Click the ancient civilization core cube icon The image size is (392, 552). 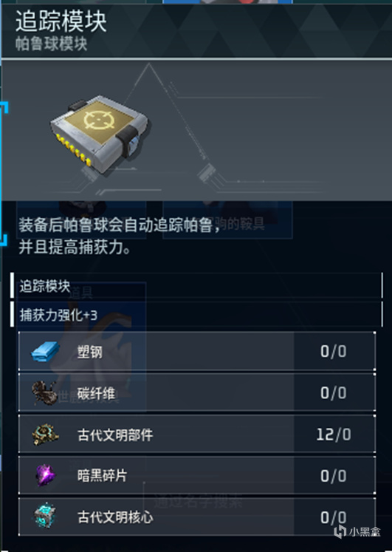point(45,517)
